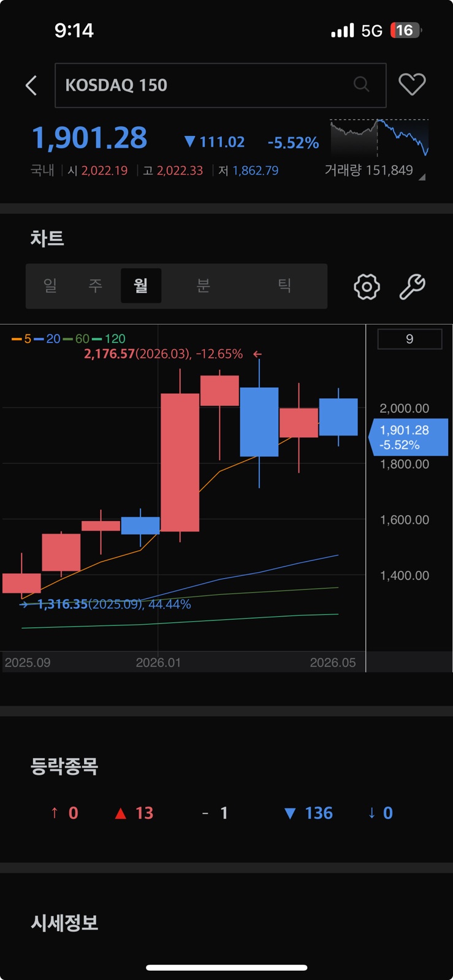
Task: Tap the search magnifier icon
Action: click(x=362, y=84)
